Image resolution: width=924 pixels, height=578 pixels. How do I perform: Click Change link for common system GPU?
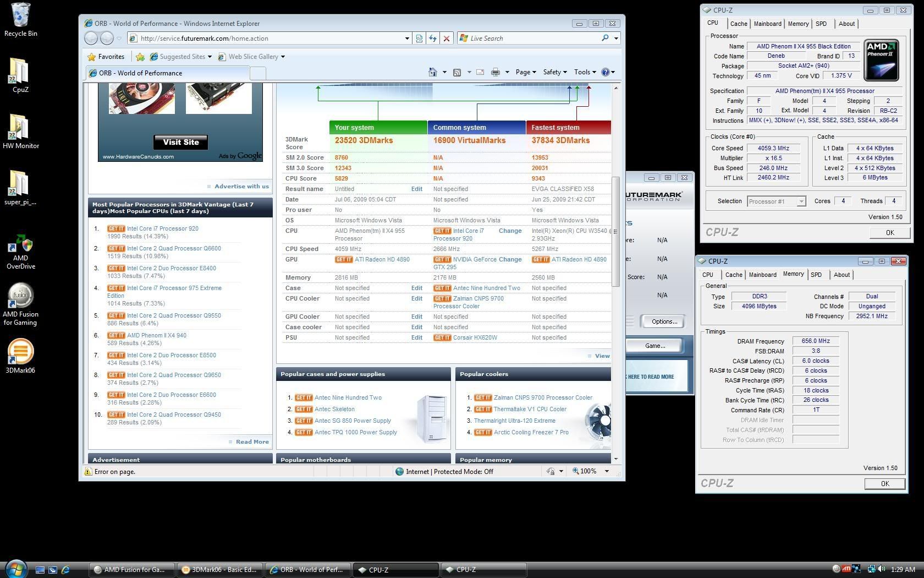[x=510, y=259]
